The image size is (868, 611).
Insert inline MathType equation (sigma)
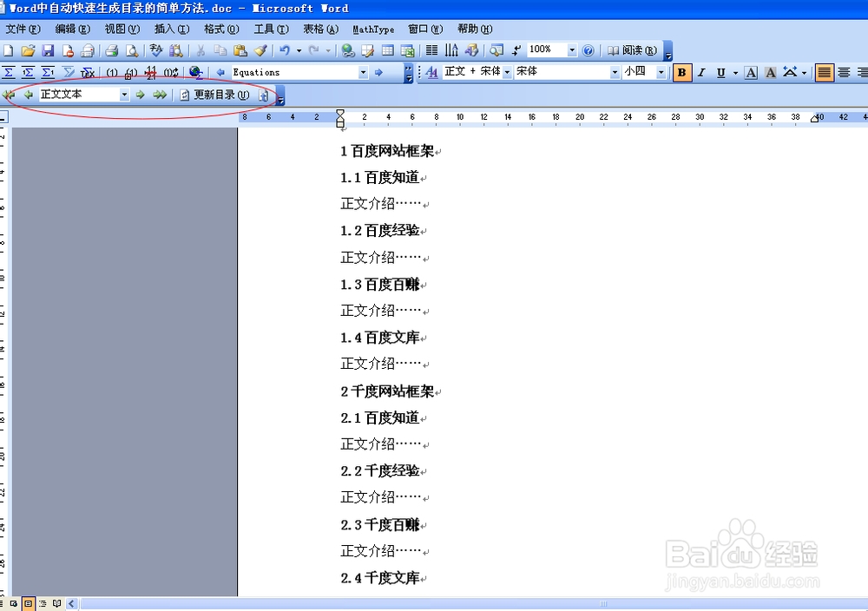[x=9, y=73]
